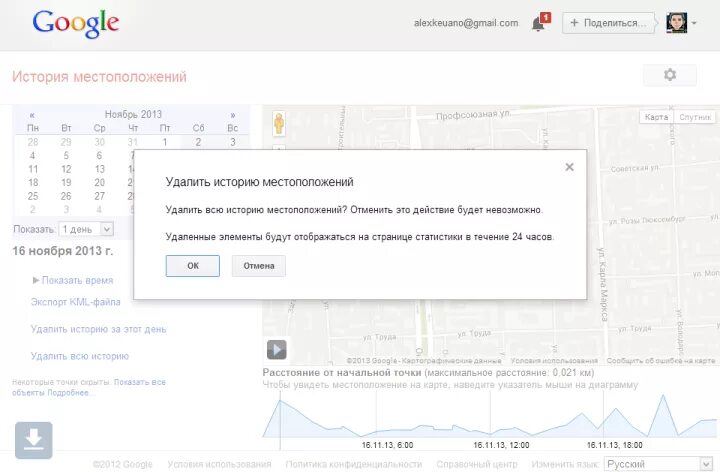
Task: Switch map to Спутник view
Action: (x=695, y=117)
